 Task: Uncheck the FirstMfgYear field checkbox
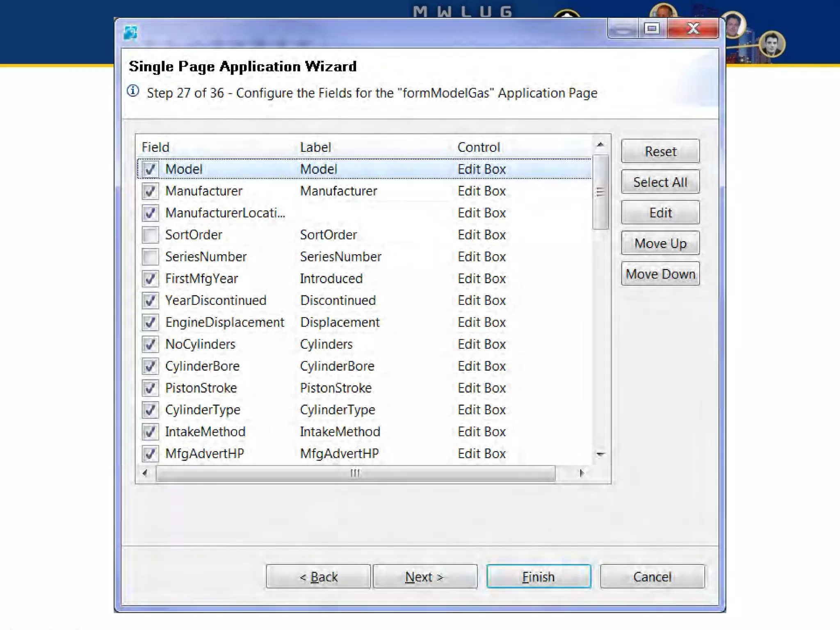[150, 279]
